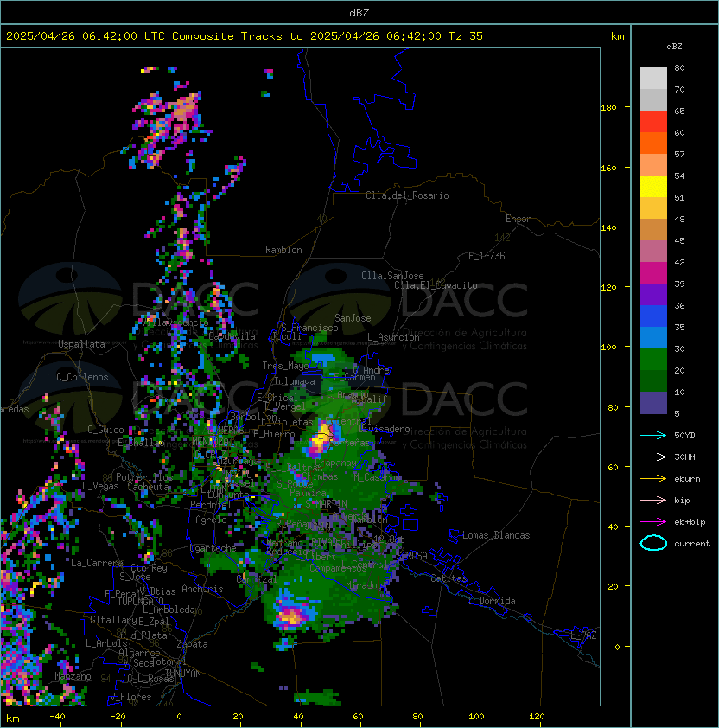Click the 'Anchoris' map label
719x728 pixels.
[202, 589]
